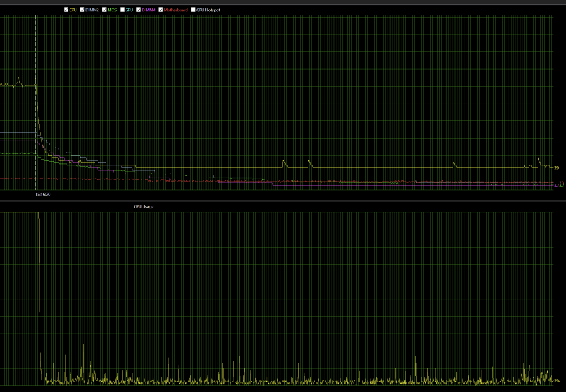Disable the DIMM2 sensor checkbox

pos(83,10)
